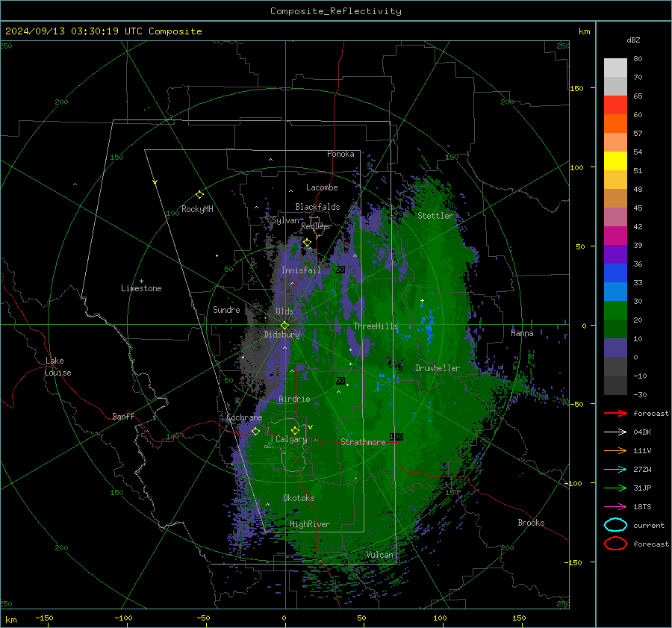
Task: Click the Vulcan city label
Action: pyautogui.click(x=379, y=555)
